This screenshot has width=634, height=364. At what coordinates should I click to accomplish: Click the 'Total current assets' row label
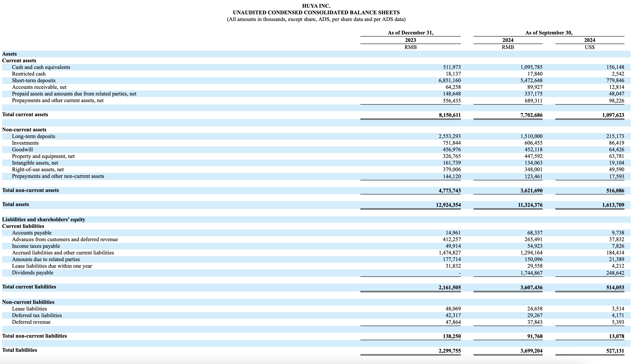pos(25,115)
